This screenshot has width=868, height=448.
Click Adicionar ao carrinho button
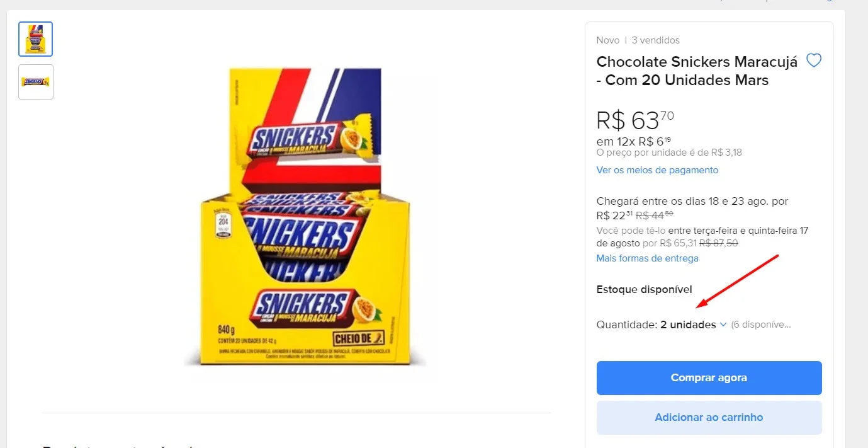click(709, 417)
